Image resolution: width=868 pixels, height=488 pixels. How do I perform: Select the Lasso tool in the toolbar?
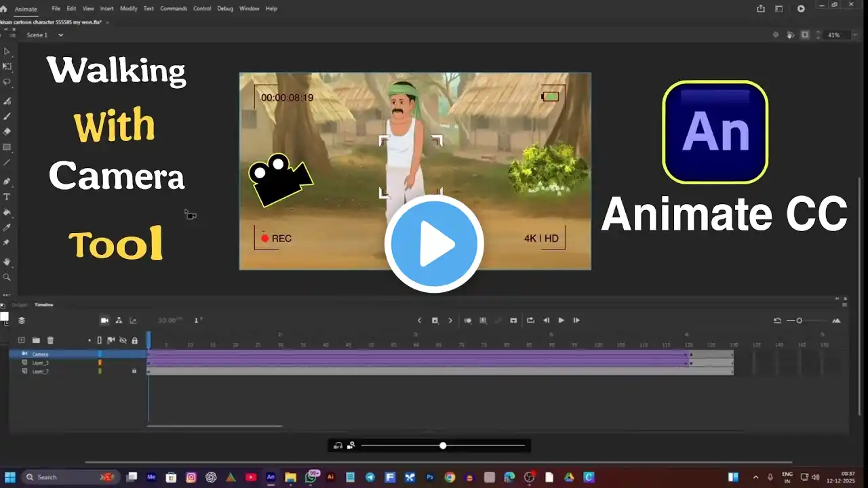click(x=7, y=82)
